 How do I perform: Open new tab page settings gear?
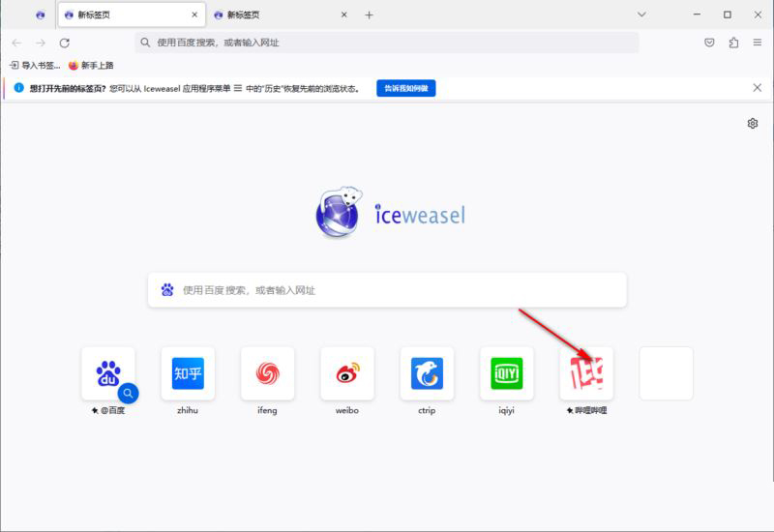[753, 124]
